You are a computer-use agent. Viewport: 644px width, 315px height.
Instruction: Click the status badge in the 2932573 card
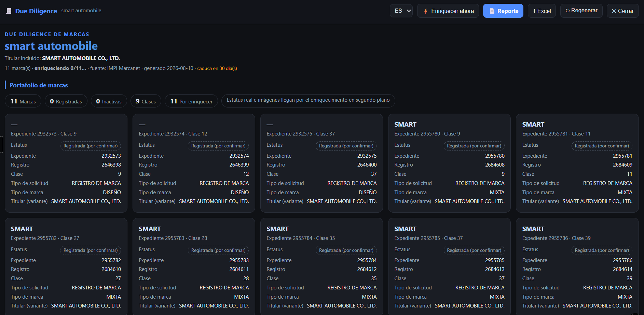click(91, 146)
